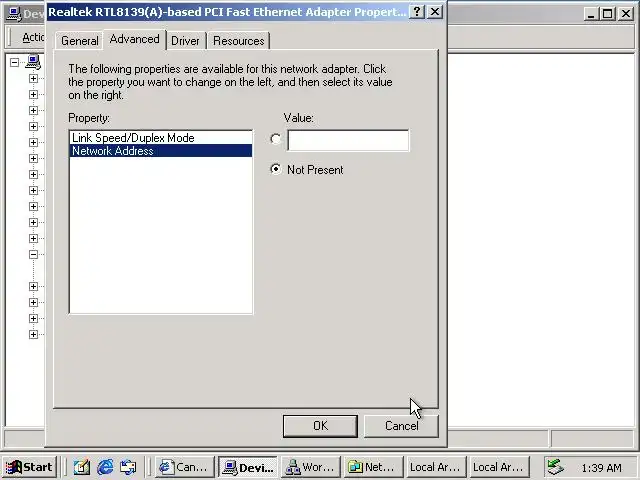Minimize the Device Manager window
This screenshot has width=640, height=480.
pyautogui.click(x=590, y=14)
